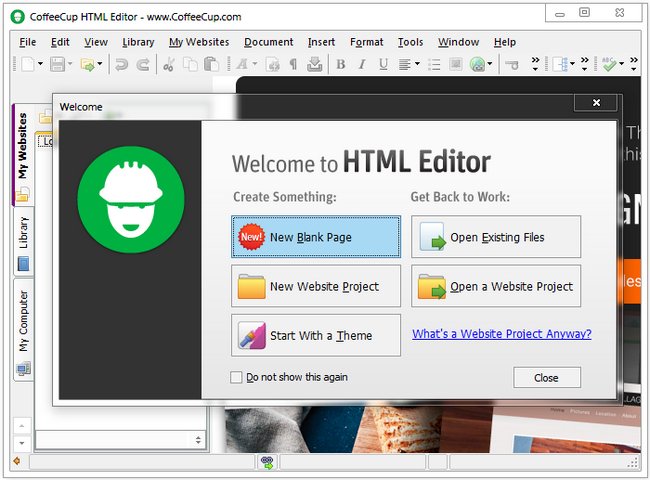The height and width of the screenshot is (480, 650).
Task: Toggle Underline formatting
Action: coord(383,64)
